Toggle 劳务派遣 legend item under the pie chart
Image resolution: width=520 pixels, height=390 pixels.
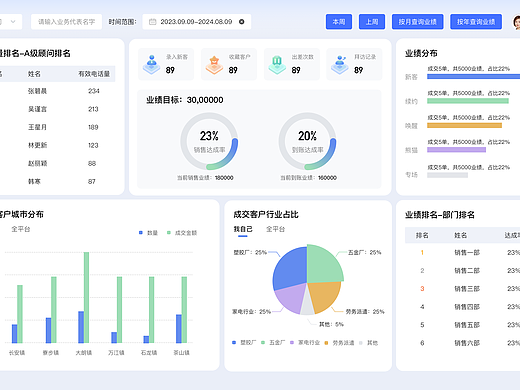(339, 343)
